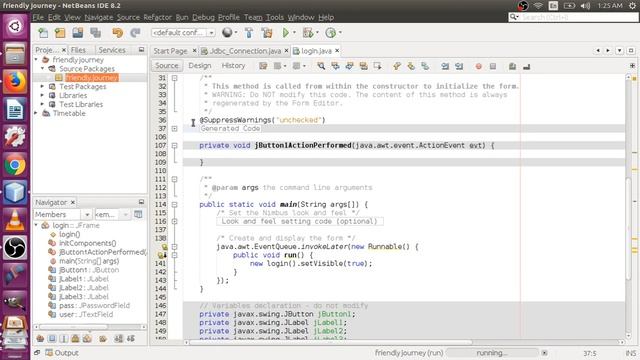This screenshot has width=640, height=360.
Task: Click the Redo toolbar icon
Action: pyautogui.click(x=135, y=33)
